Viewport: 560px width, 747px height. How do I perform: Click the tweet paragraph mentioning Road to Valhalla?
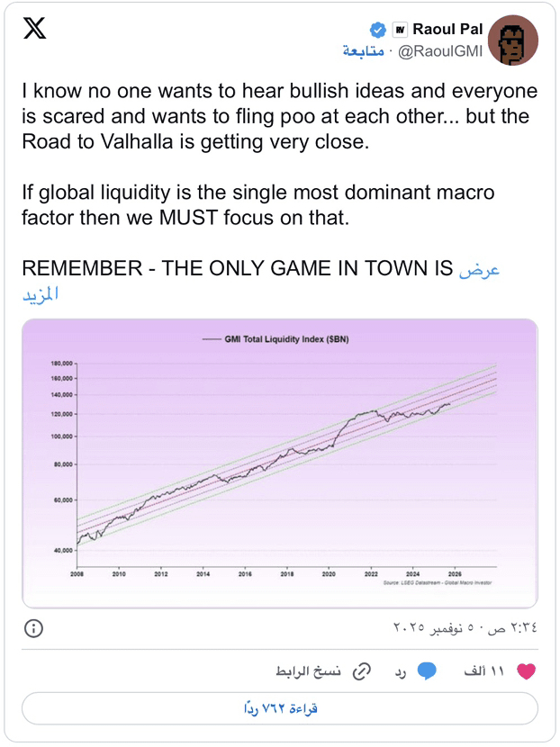point(280,116)
